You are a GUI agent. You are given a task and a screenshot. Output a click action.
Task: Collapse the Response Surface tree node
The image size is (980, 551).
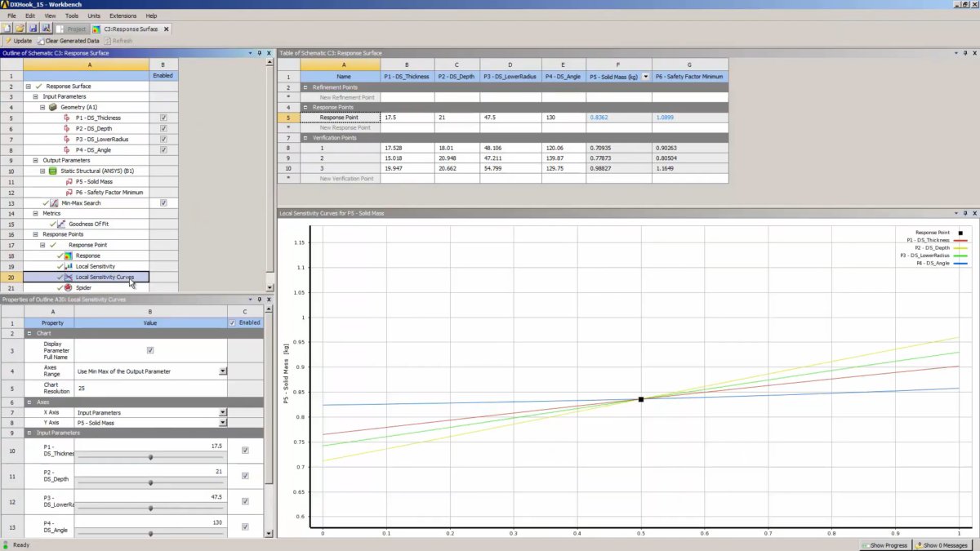29,86
